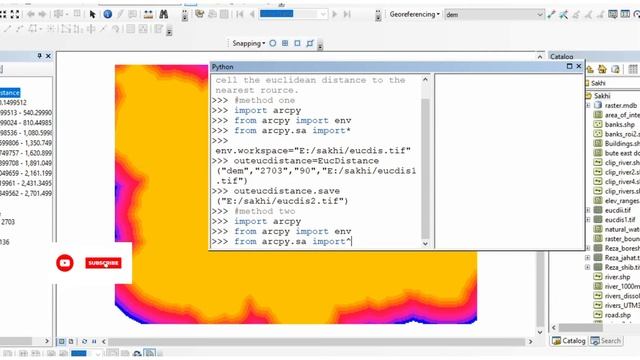Screen dimensions: 640x360
Task: Open the Snapping dropdown menu
Action: pos(249,43)
